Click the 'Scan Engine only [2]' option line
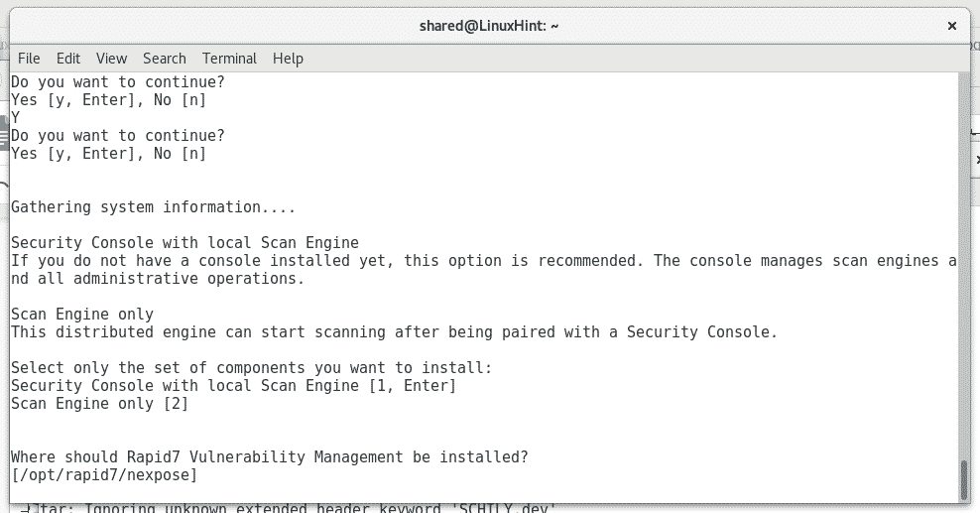This screenshot has height=513, width=980. 99,404
